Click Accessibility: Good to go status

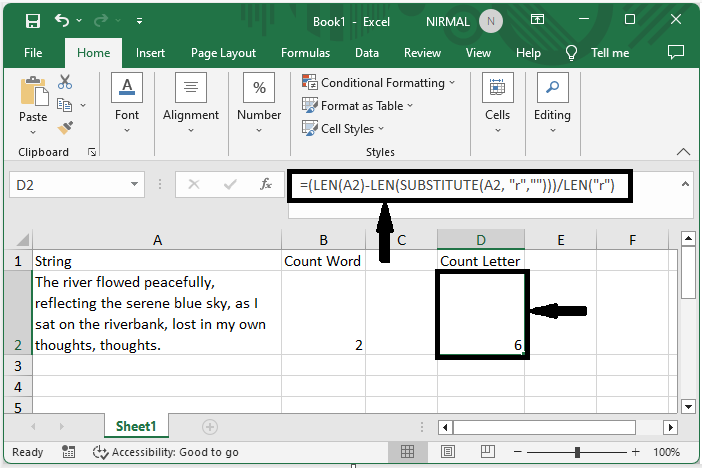(x=166, y=452)
